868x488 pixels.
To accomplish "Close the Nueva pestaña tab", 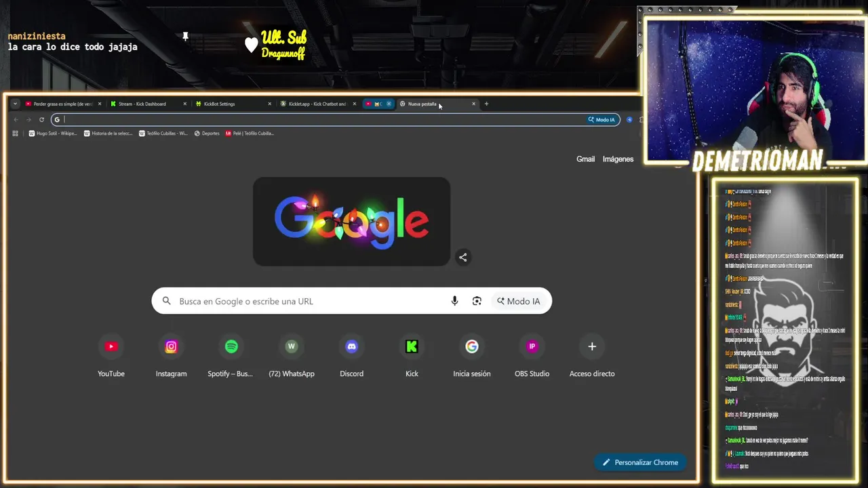I will [473, 104].
